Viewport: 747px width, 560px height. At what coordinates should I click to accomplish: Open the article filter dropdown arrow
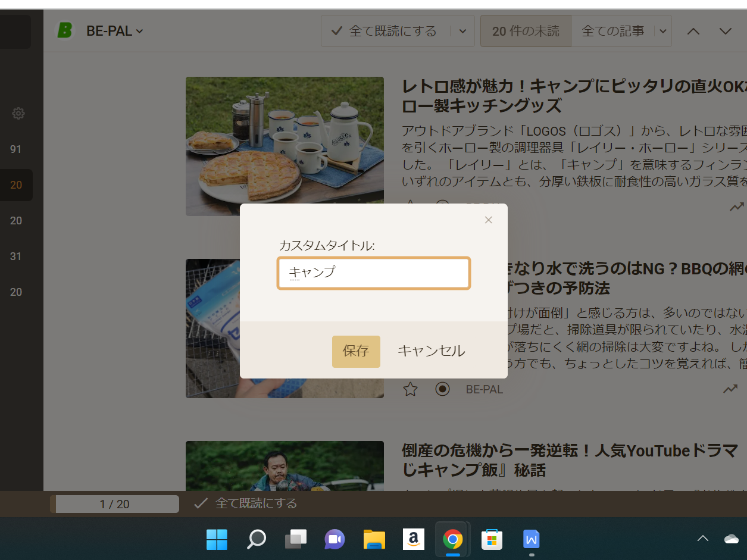pyautogui.click(x=663, y=31)
